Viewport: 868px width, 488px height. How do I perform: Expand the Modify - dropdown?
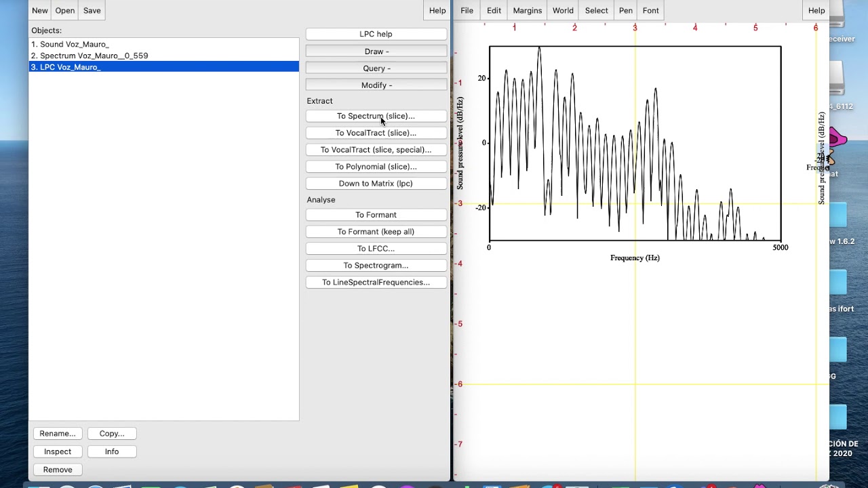(x=376, y=85)
